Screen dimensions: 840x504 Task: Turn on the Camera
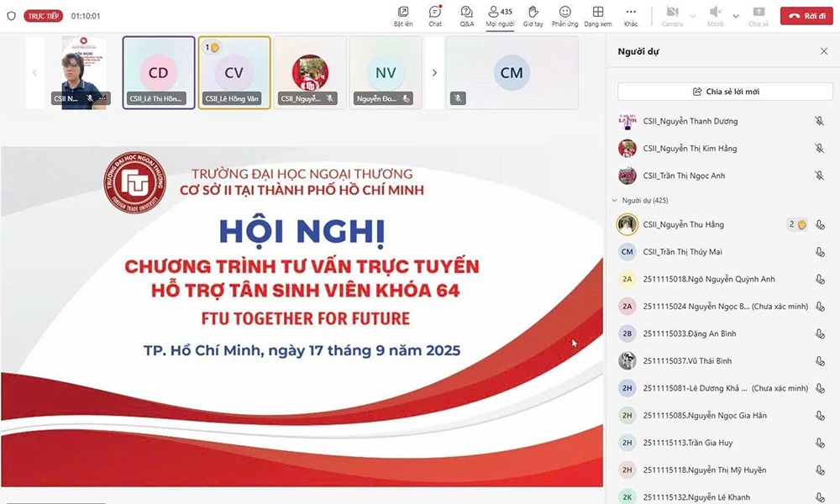click(x=672, y=13)
